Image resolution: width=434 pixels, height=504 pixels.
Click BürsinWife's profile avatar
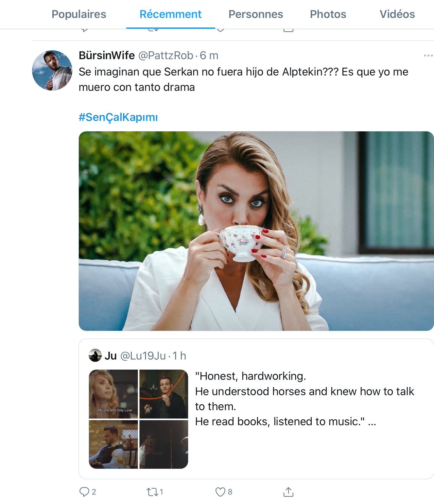tap(52, 70)
